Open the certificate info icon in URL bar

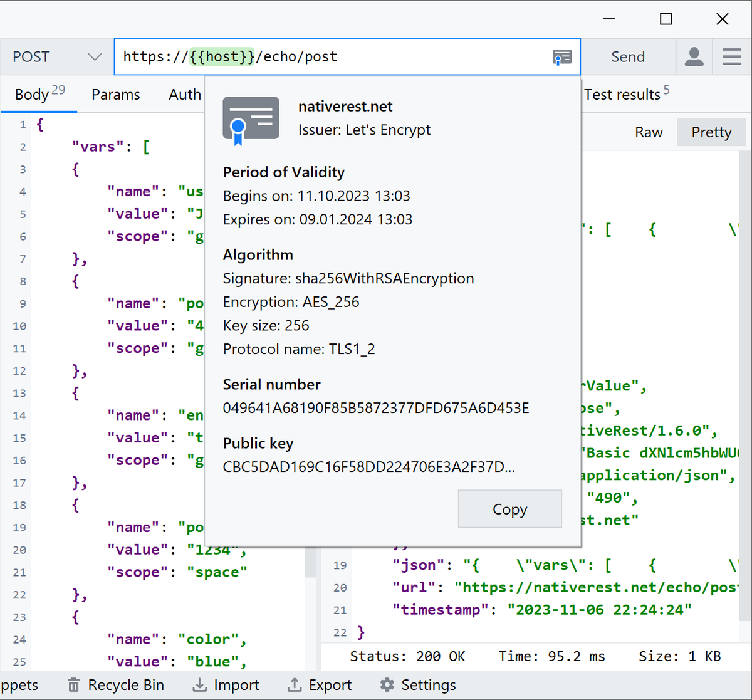point(561,57)
